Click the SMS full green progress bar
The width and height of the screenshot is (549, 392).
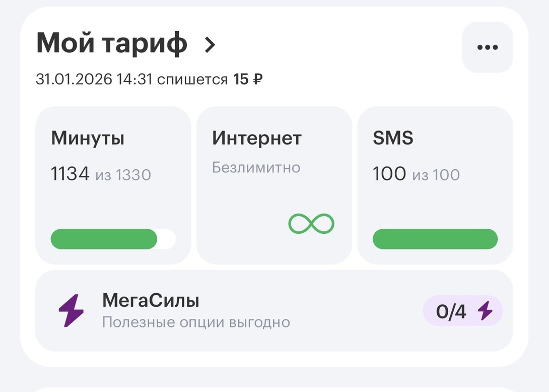(x=435, y=239)
